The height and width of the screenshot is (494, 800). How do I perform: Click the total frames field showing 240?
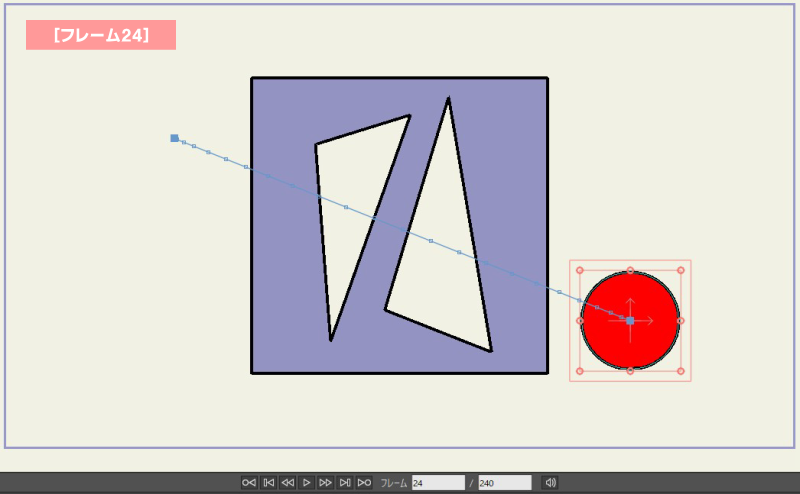point(504,482)
